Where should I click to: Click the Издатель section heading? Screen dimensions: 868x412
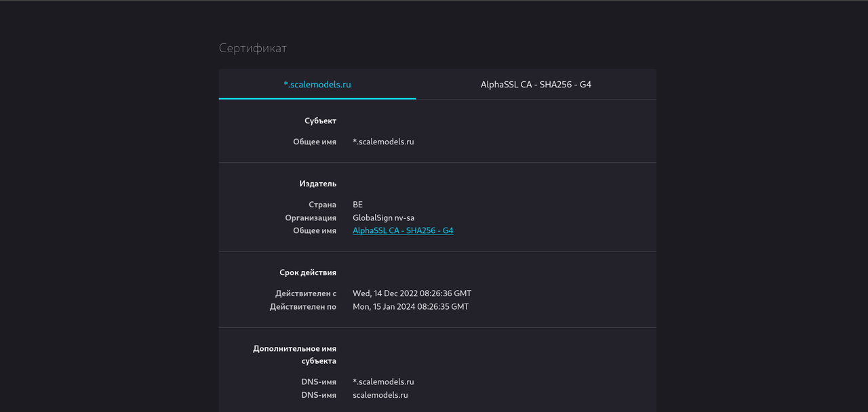click(318, 184)
